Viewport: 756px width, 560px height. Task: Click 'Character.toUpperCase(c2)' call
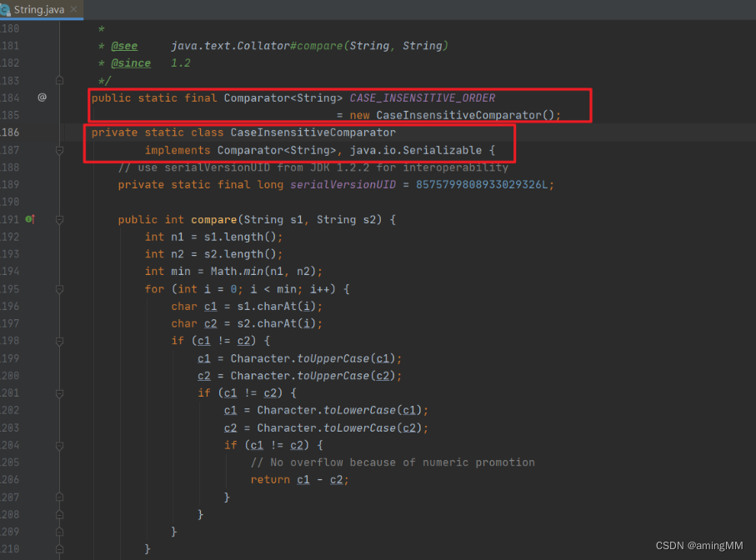coord(313,376)
